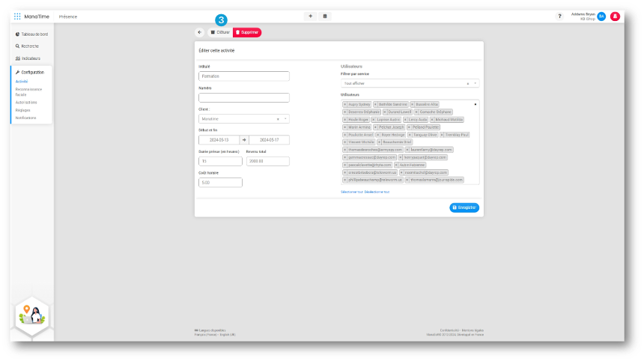Viewport: 644px width, 361px height.
Task: Select the Configuration section in sidebar
Action: 30,73
